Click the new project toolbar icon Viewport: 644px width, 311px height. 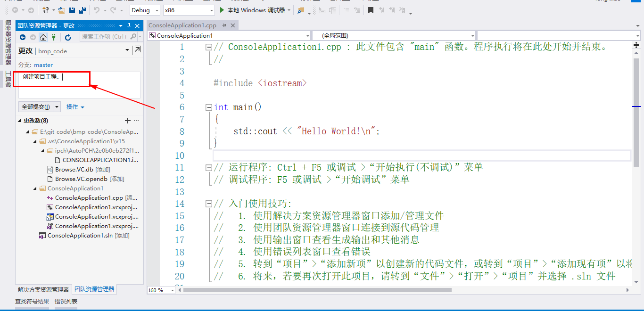45,10
